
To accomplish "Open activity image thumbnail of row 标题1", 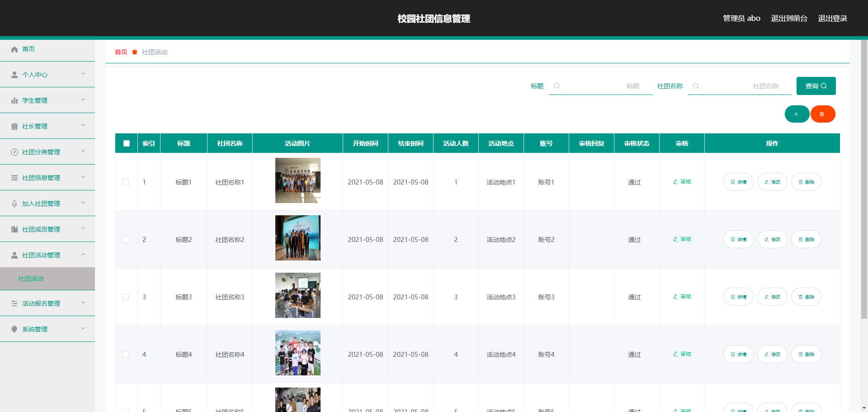I will [298, 180].
